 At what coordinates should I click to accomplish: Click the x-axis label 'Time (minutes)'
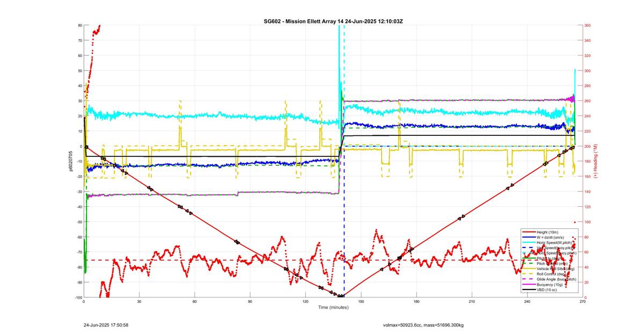tap(333, 308)
